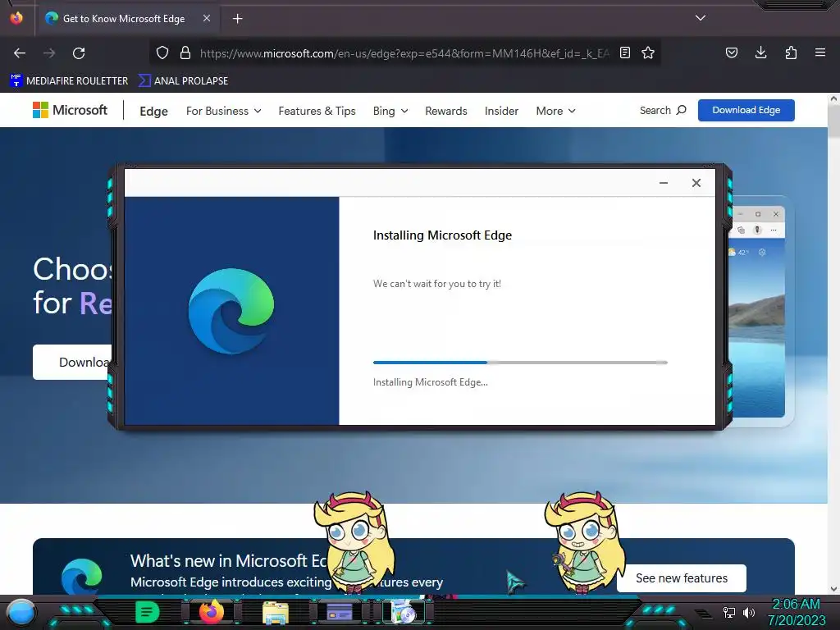
Task: Click the Firefox back arrow button
Action: (20, 53)
